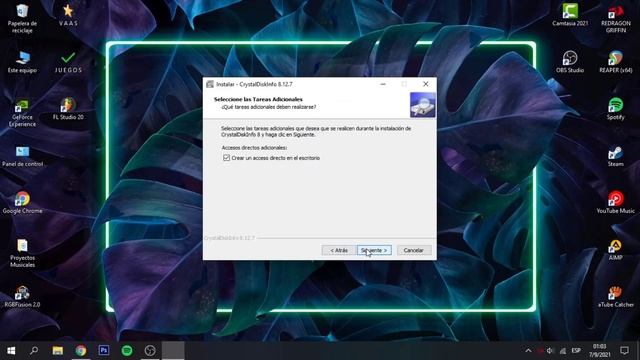Open File Explorer from taskbar
The image size is (640, 360).
point(58,351)
